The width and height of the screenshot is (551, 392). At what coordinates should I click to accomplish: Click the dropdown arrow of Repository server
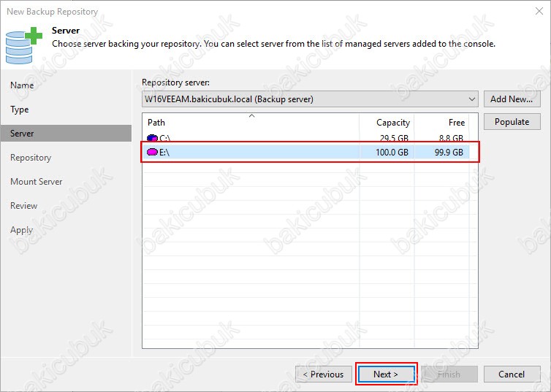(x=472, y=99)
